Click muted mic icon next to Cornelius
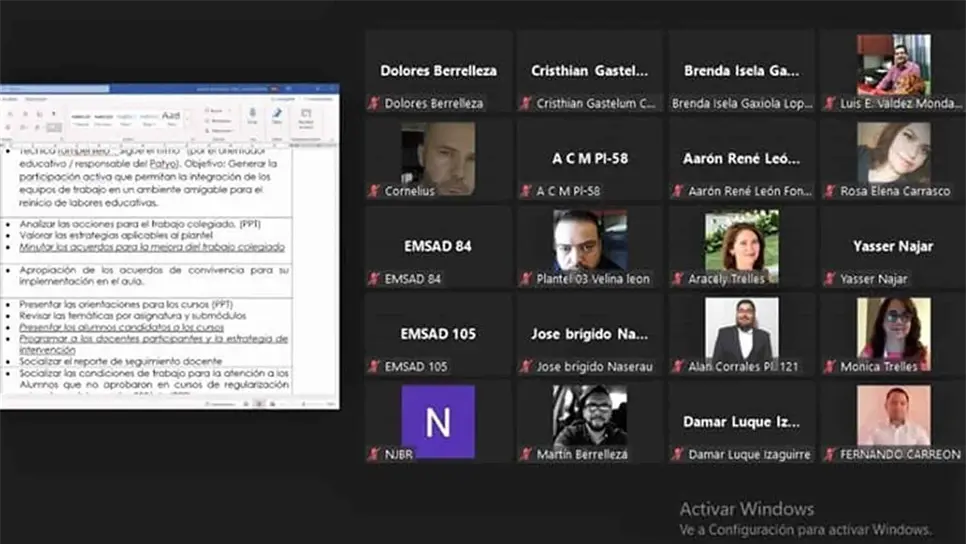Viewport: 966px width, 544px height. 374,191
